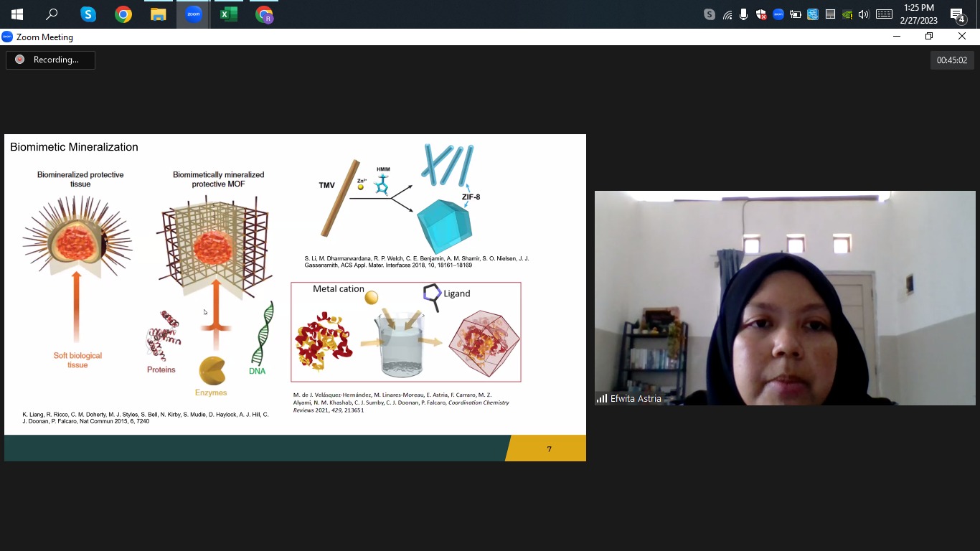980x551 pixels.
Task: Open the volume control in system tray
Action: 864,14
